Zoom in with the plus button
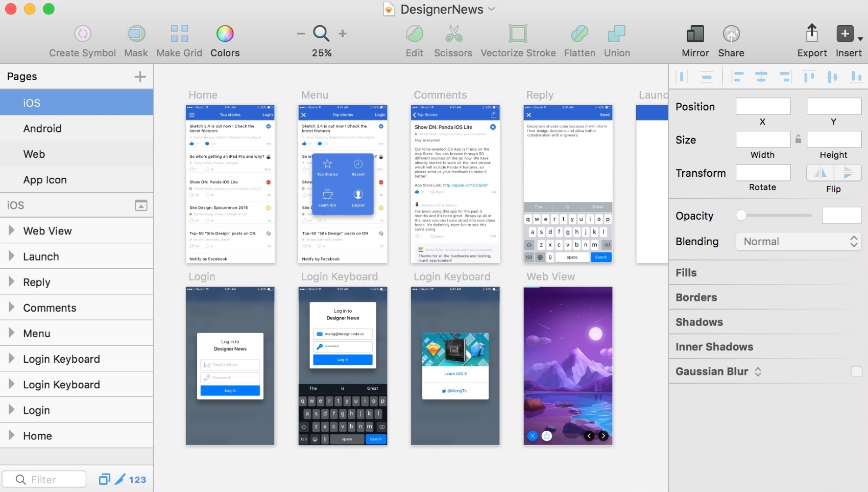This screenshot has height=492, width=868. coord(343,34)
